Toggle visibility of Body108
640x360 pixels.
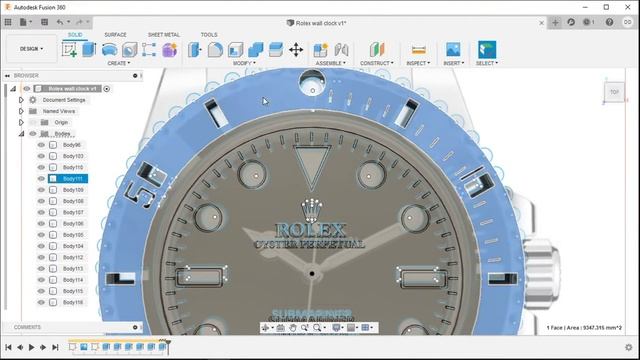41,201
